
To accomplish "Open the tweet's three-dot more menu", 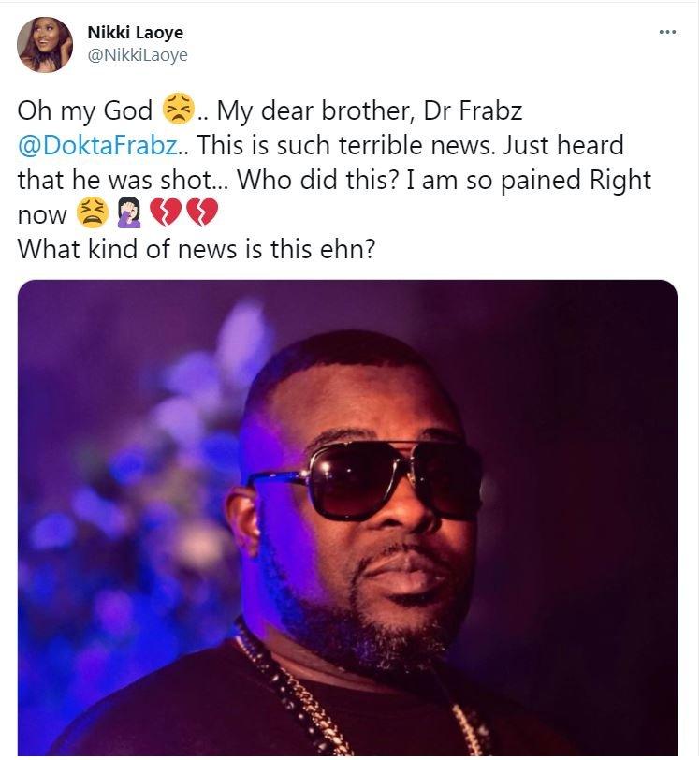I will [667, 32].
